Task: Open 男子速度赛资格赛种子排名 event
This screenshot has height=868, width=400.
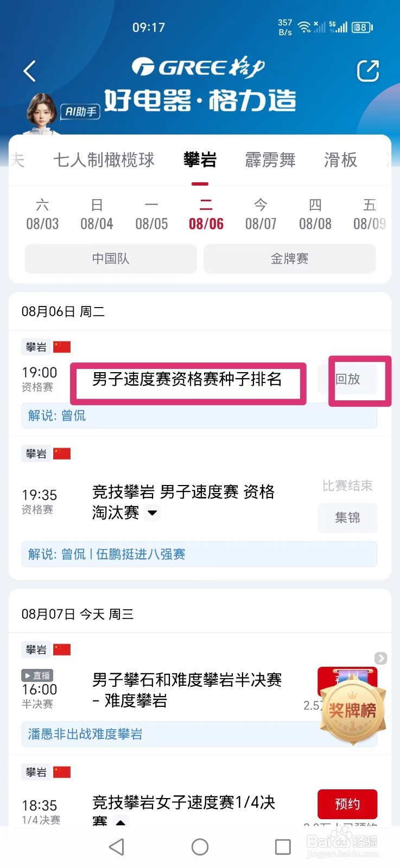Action: 187,379
